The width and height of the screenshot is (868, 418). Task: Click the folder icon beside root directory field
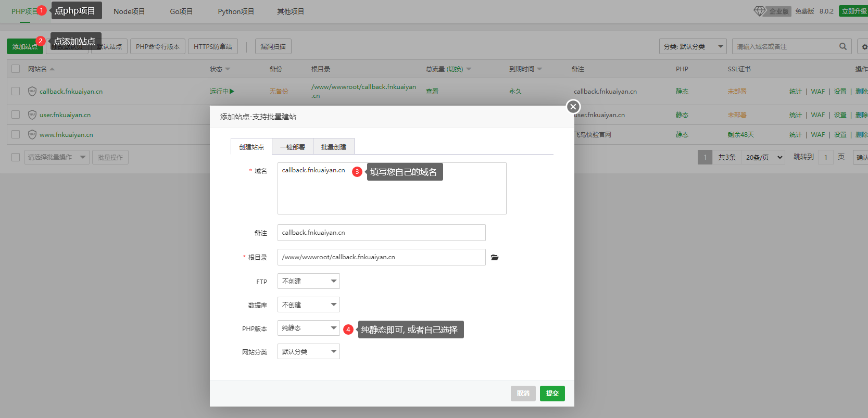(x=495, y=258)
